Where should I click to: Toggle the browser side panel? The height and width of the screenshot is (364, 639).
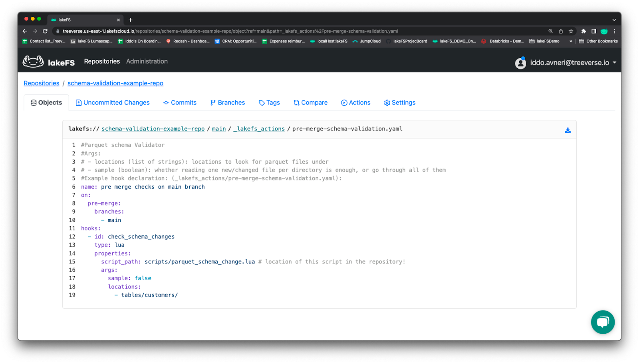(x=594, y=31)
